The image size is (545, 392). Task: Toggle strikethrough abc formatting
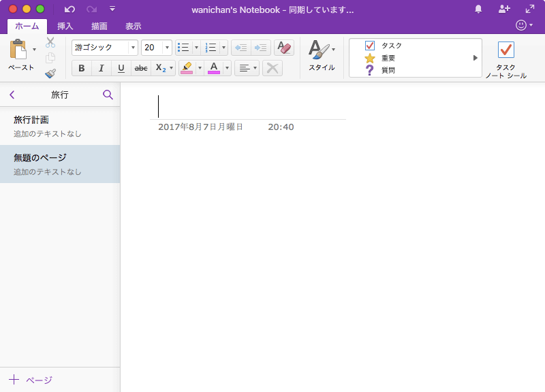tap(141, 68)
